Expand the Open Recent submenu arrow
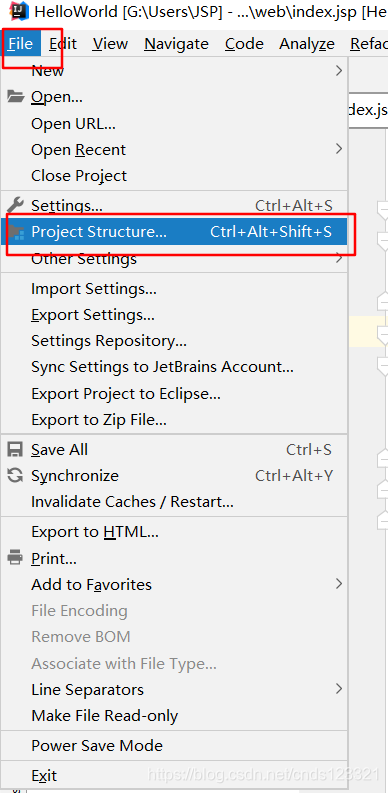The image size is (388, 793). [339, 149]
